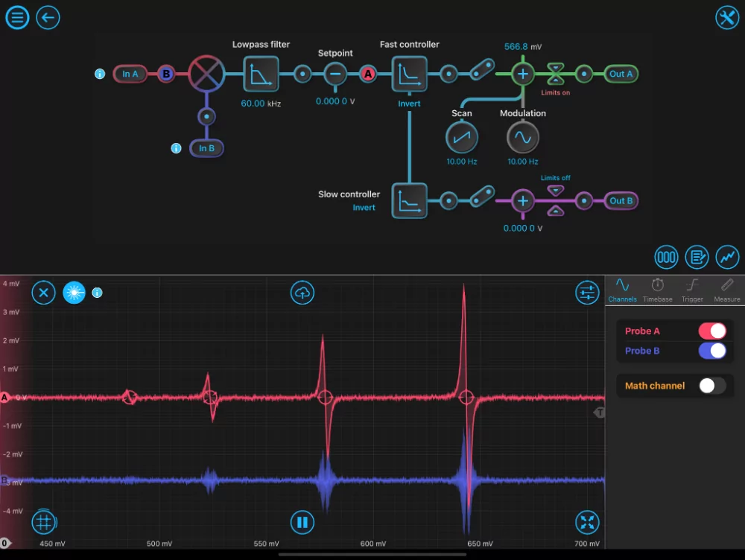Image resolution: width=745 pixels, height=560 pixels.
Task: Select the channel A zero-level marker
Action: [x=4, y=397]
